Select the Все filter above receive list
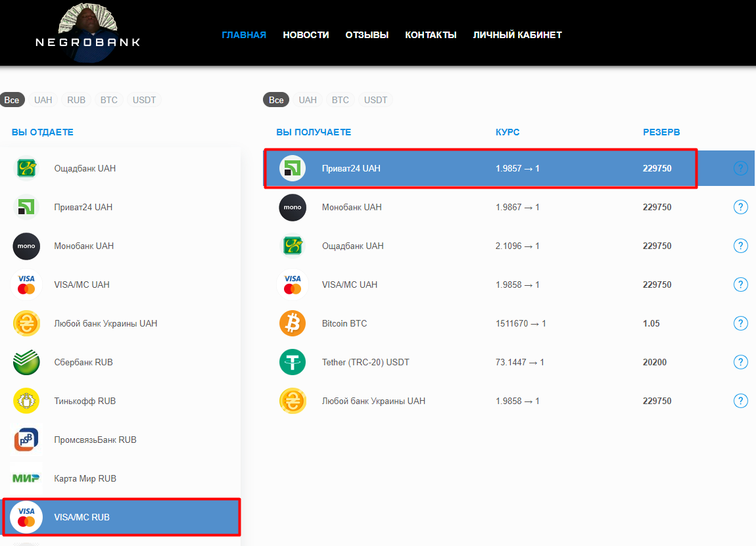The width and height of the screenshot is (756, 546). (276, 100)
